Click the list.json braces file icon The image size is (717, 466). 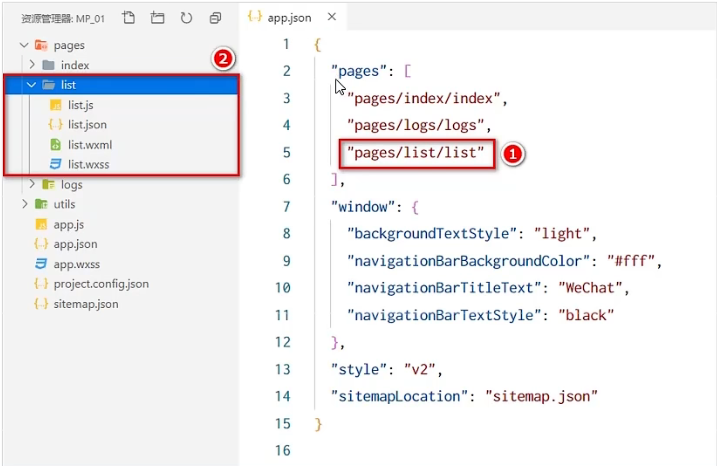pyautogui.click(x=55, y=124)
